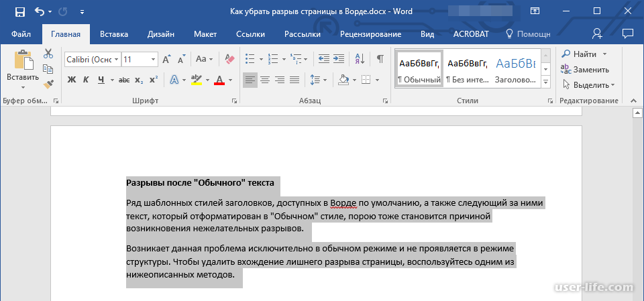Viewport: 644px width, 301px height.
Task: Open the Рассылки tab
Action: coord(303,34)
